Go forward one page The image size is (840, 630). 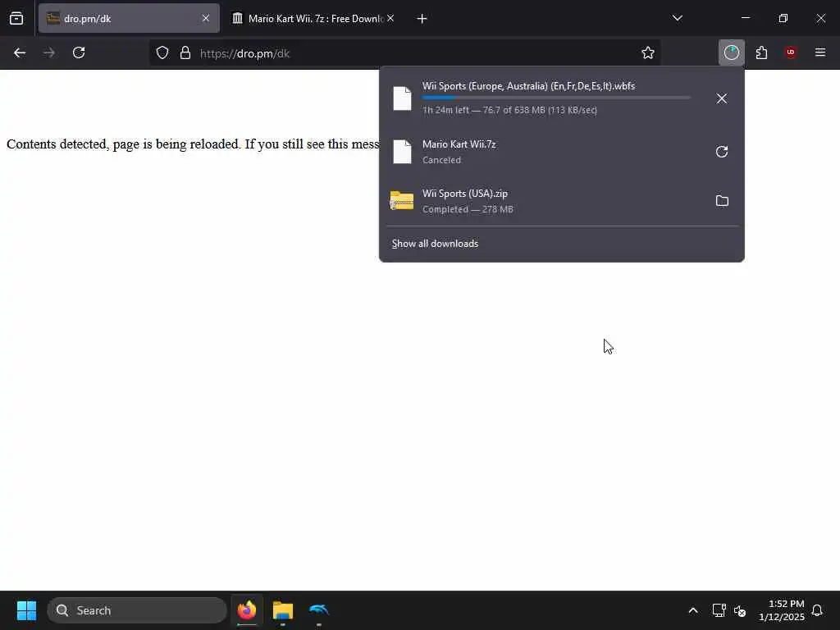coord(48,52)
